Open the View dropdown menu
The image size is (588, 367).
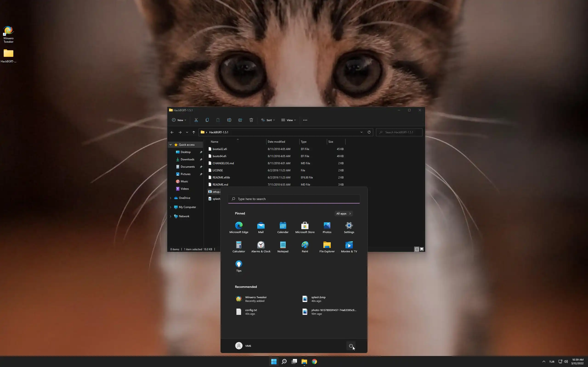(x=288, y=120)
